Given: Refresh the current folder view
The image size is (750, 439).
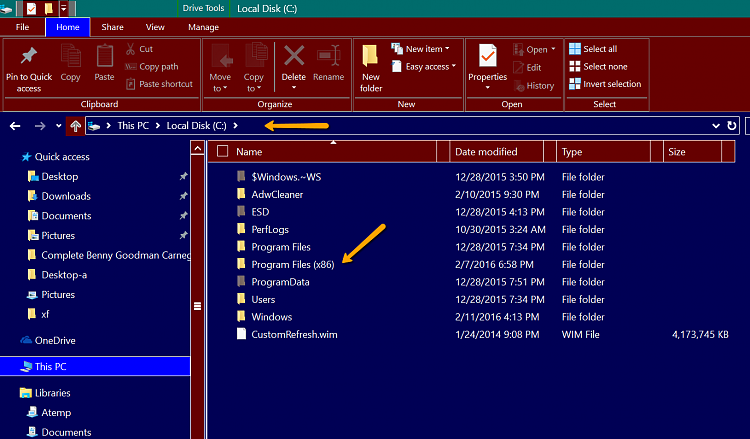Looking at the screenshot, I should click(731, 126).
